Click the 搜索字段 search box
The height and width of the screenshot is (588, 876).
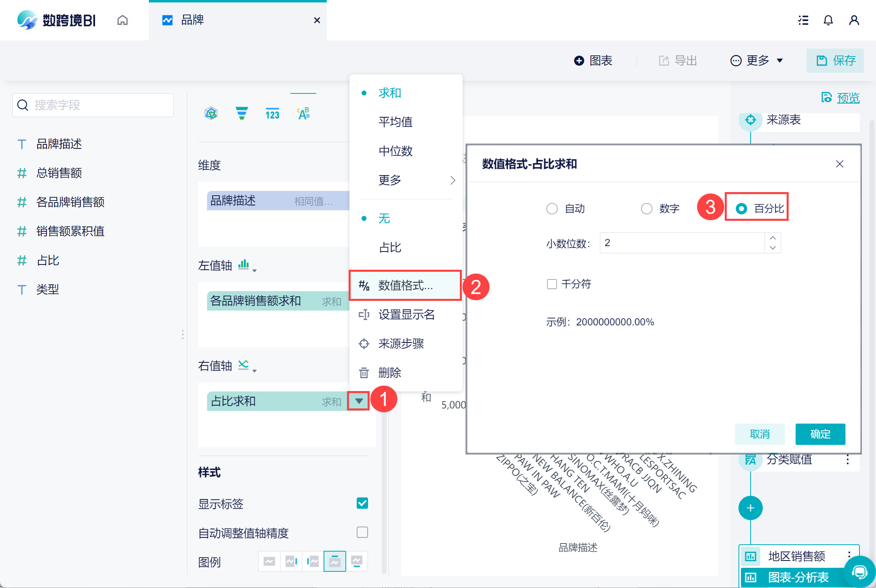[x=93, y=105]
